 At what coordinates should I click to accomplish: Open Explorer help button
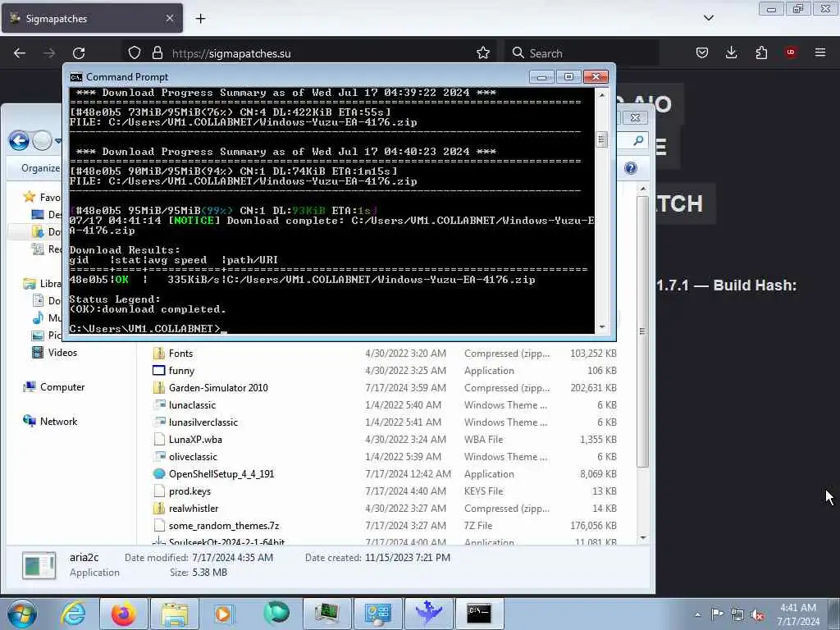[631, 168]
